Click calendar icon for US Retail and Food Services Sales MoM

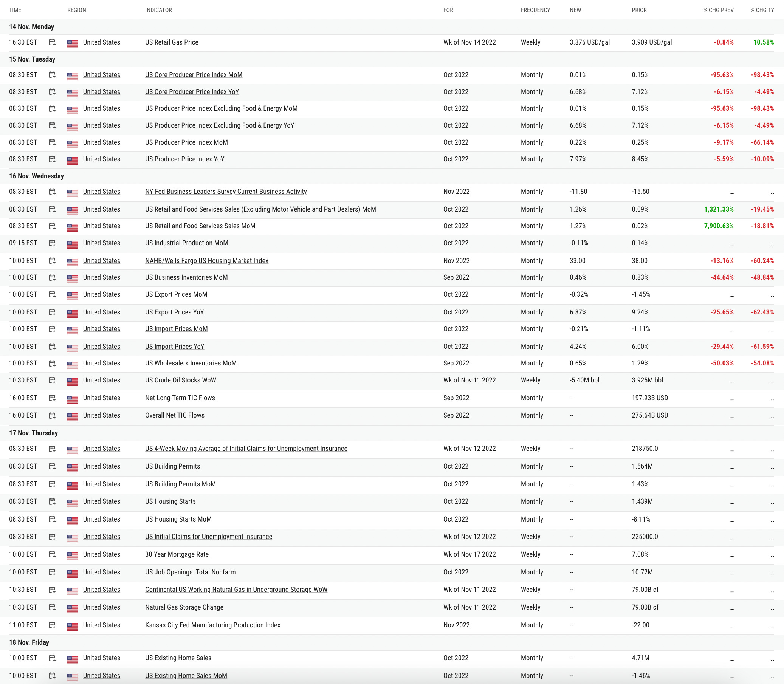52,226
